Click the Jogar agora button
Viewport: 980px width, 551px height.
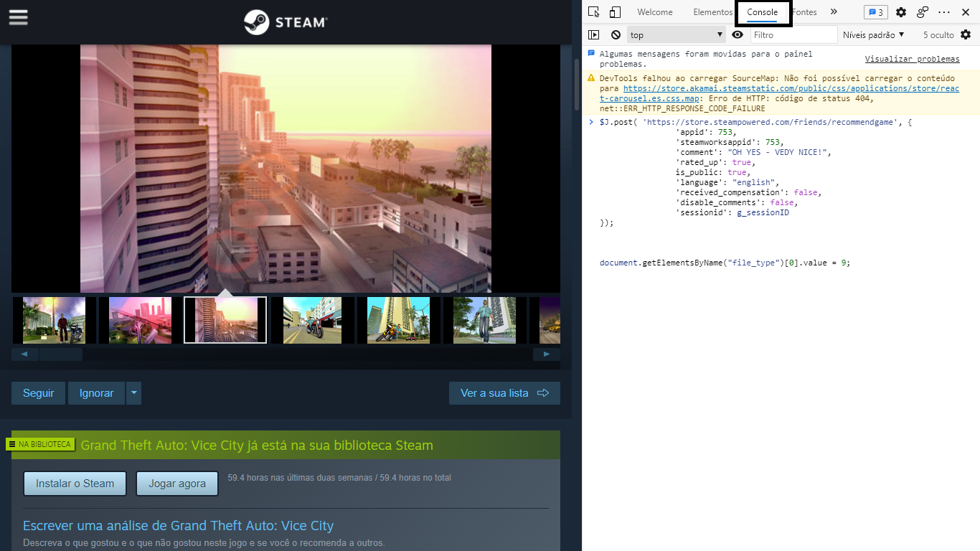(x=177, y=484)
